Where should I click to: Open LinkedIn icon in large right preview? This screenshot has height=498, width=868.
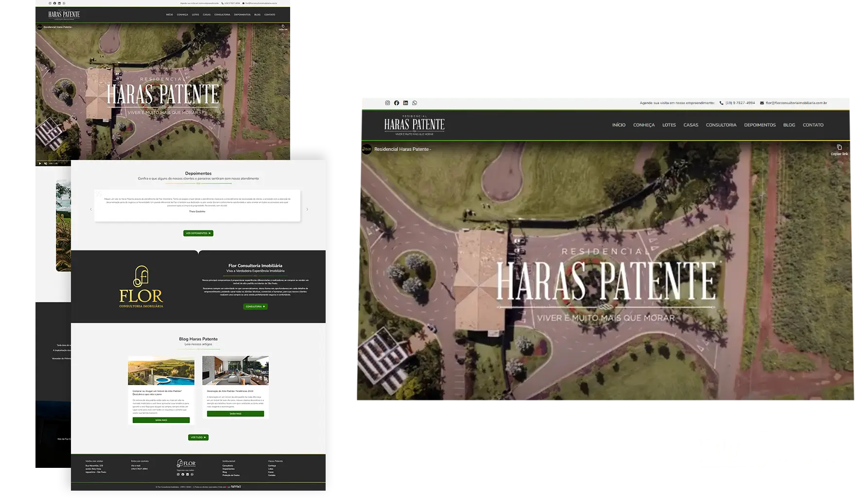(405, 103)
